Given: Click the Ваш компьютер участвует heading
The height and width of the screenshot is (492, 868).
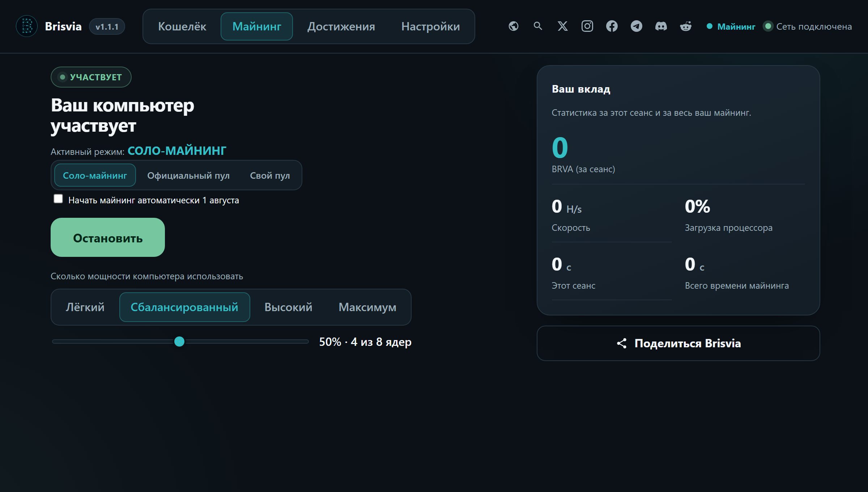Looking at the screenshot, I should [x=122, y=115].
